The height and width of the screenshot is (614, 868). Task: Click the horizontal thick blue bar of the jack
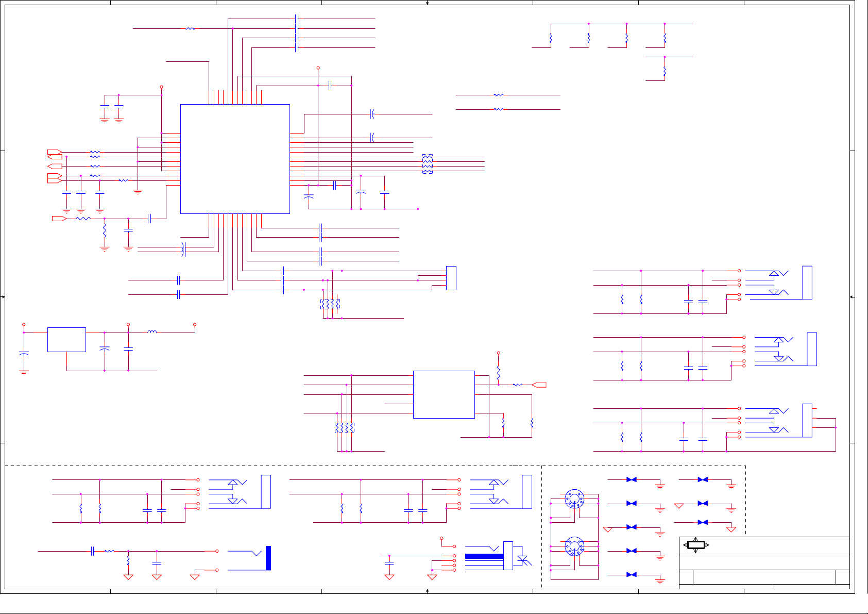click(x=484, y=556)
